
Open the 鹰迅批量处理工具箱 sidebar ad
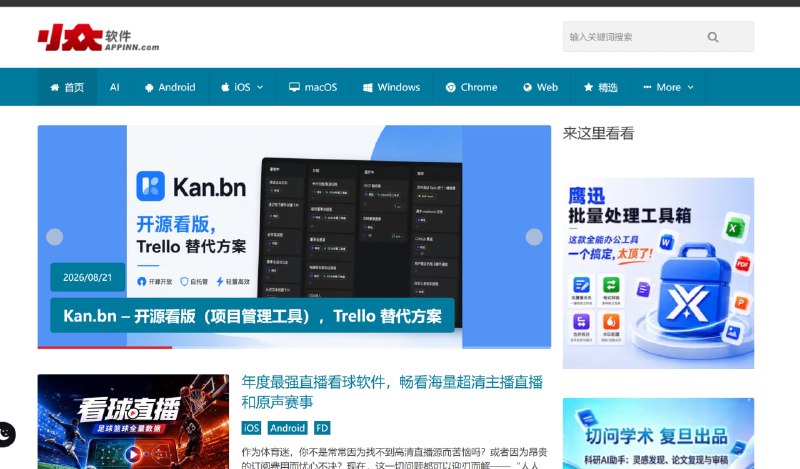tap(658, 273)
